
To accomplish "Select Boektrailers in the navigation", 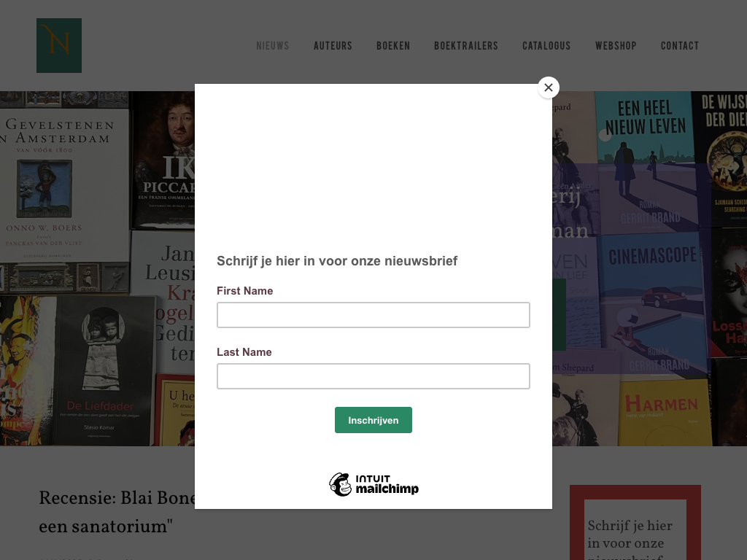I will click(x=466, y=46).
